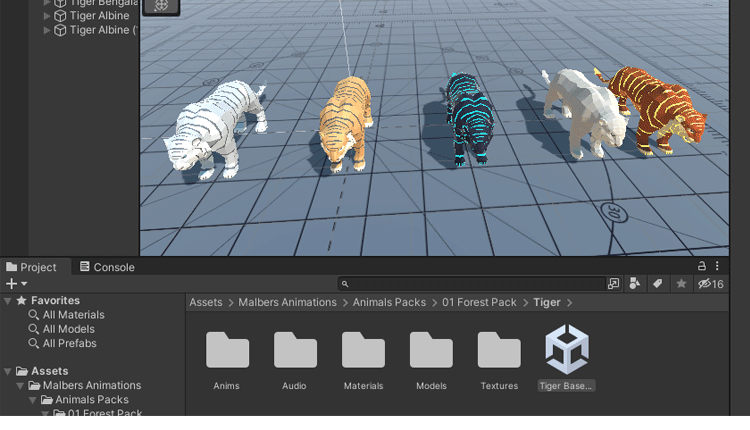Collapse Malbers Animations folder arrow
The image size is (750, 430).
pyautogui.click(x=20, y=386)
